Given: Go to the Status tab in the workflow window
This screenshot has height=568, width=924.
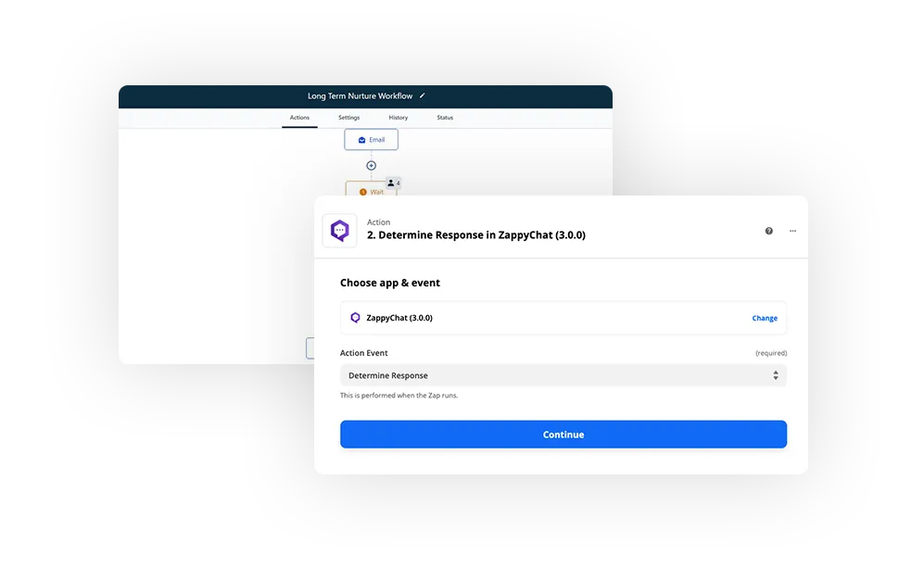Looking at the screenshot, I should tap(445, 118).
